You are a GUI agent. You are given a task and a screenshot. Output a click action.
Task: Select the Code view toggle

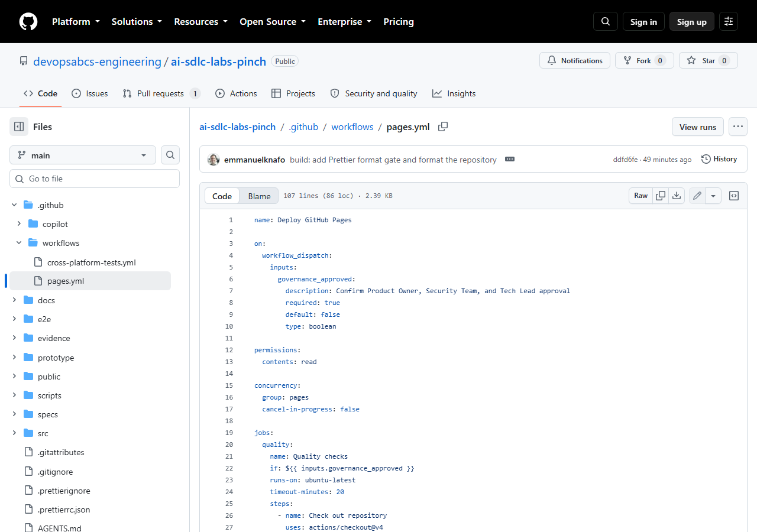(x=222, y=196)
